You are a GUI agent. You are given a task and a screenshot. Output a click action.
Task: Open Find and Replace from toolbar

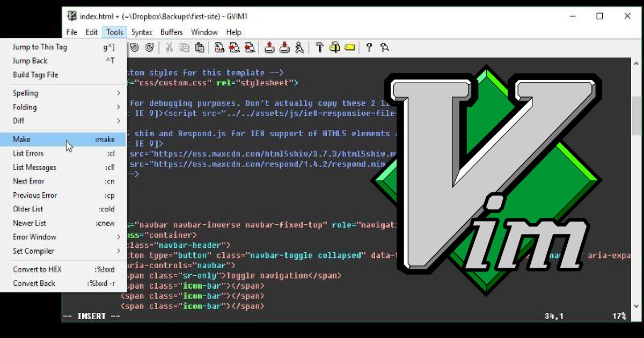click(219, 48)
